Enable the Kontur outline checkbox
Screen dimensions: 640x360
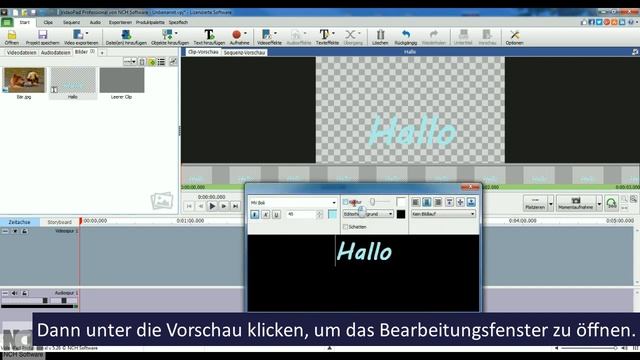pyautogui.click(x=346, y=202)
